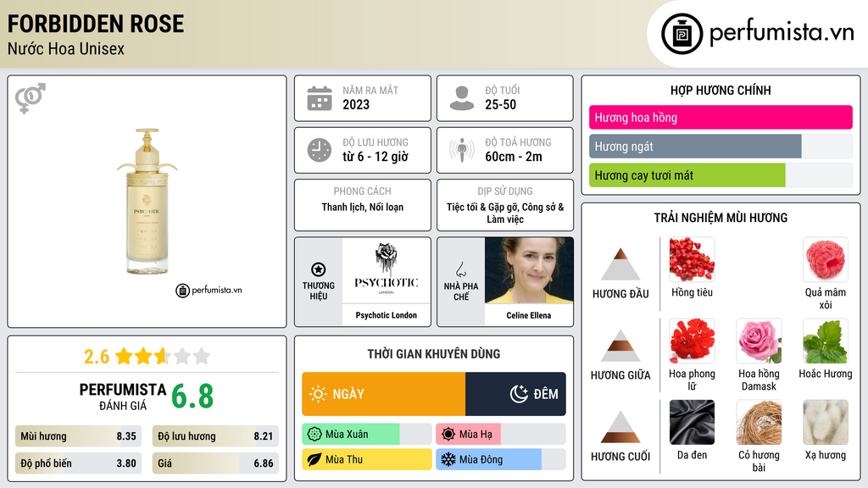Click the Giá 6.86 score bar
868x488 pixels.
(x=215, y=463)
